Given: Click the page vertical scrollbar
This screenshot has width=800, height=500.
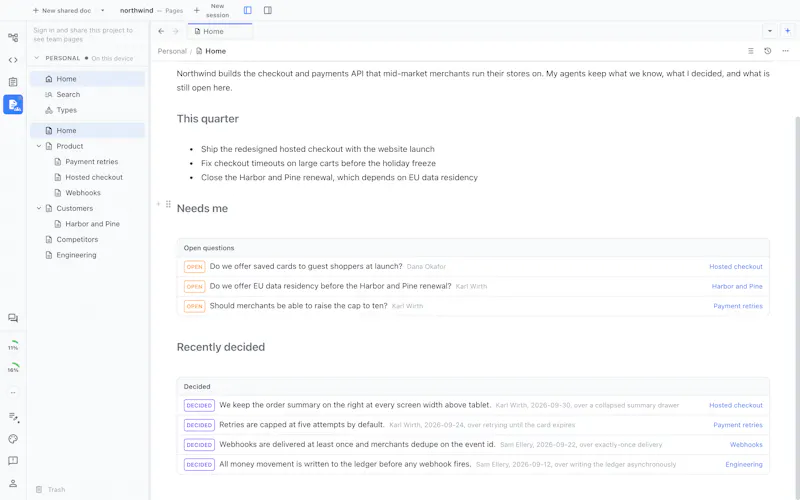Looking at the screenshot, I should 797,306.
